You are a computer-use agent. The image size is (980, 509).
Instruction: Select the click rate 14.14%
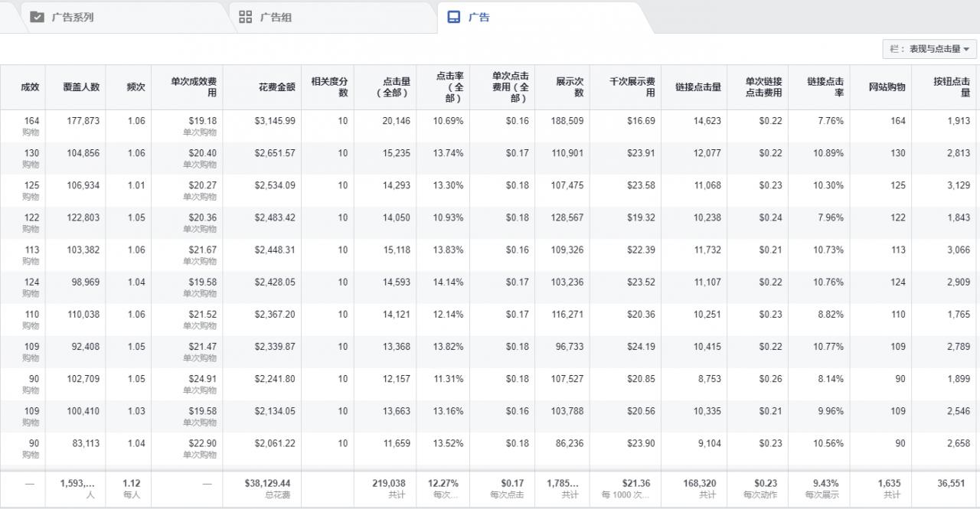(x=448, y=282)
